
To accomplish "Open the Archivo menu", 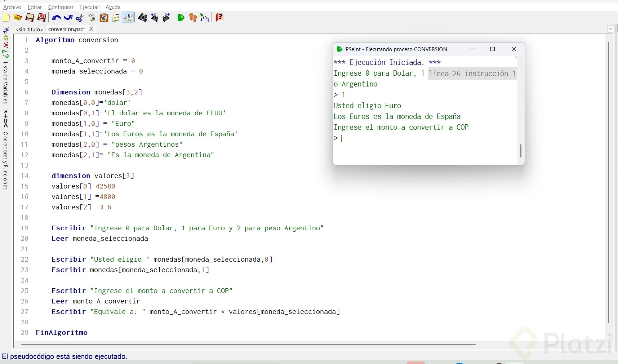I will click(x=12, y=7).
